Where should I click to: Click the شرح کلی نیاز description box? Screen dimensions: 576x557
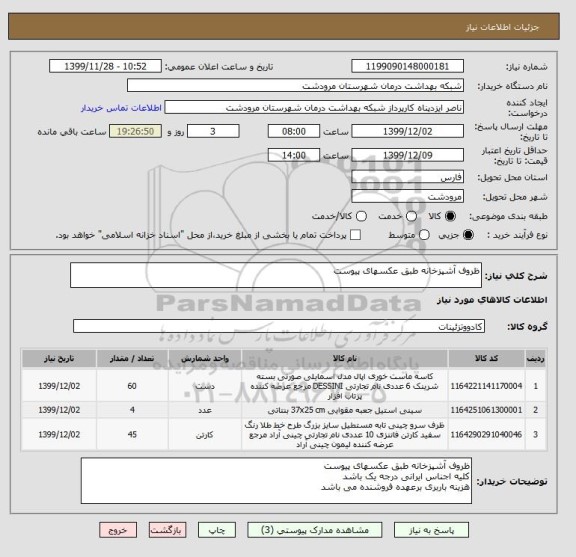(276, 275)
